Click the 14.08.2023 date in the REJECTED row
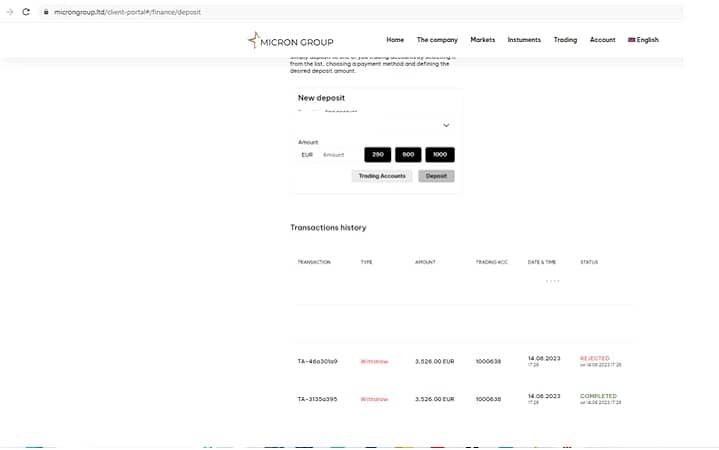This screenshot has height=450, width=719. (x=544, y=358)
